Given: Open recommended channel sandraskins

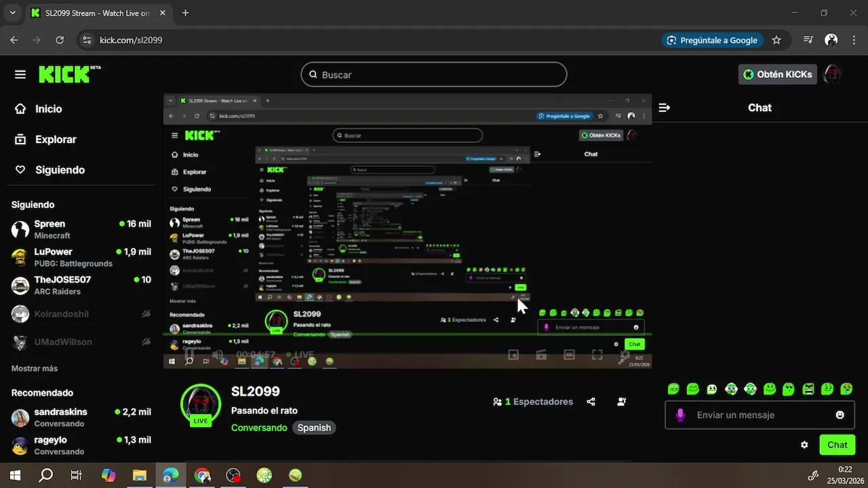Looking at the screenshot, I should 81,417.
